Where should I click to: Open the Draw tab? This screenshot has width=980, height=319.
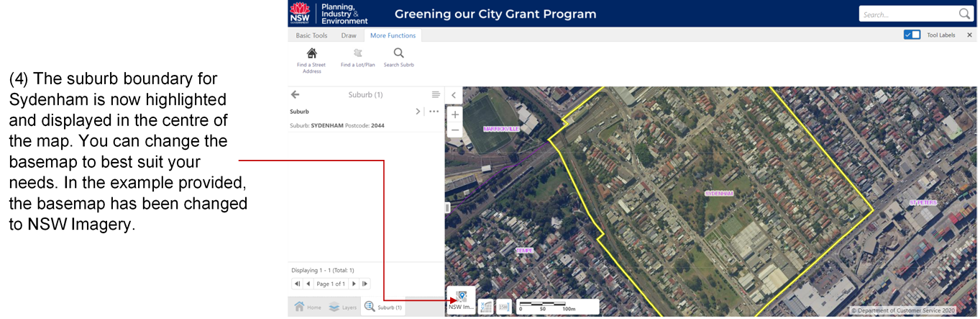[349, 35]
